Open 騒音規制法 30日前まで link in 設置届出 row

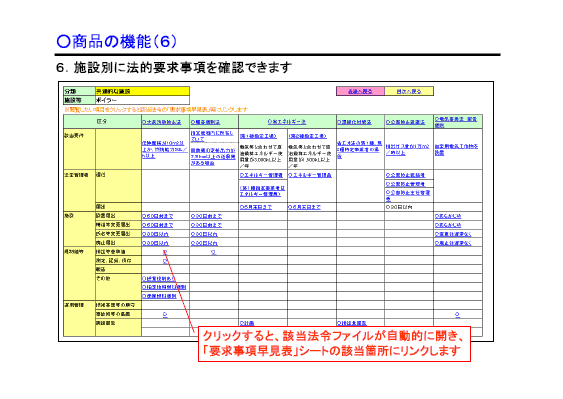206,216
